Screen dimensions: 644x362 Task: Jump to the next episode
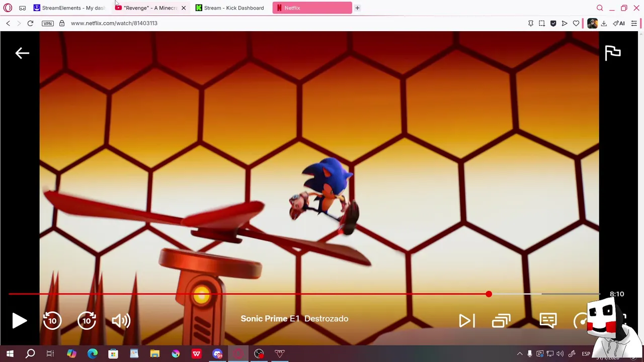coord(466,321)
